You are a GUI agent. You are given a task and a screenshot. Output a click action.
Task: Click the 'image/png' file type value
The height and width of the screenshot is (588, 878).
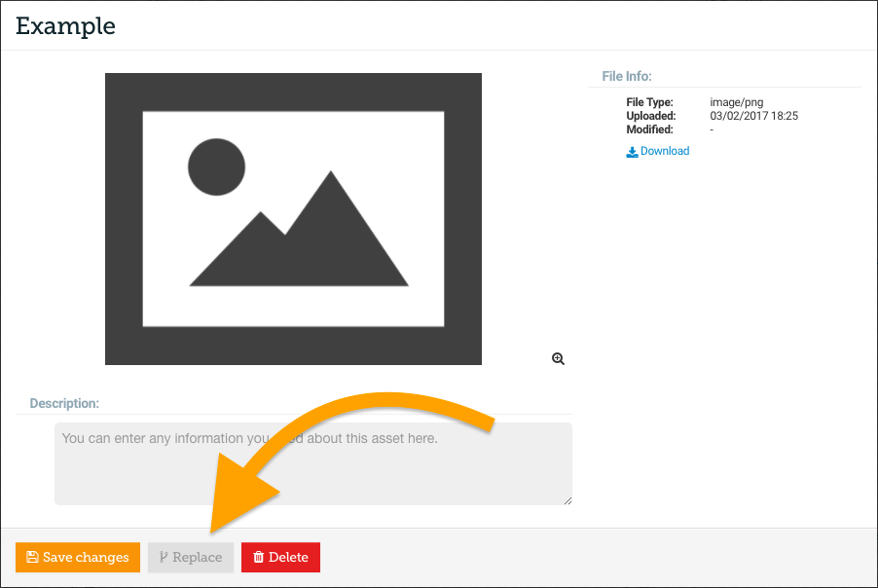tap(736, 102)
